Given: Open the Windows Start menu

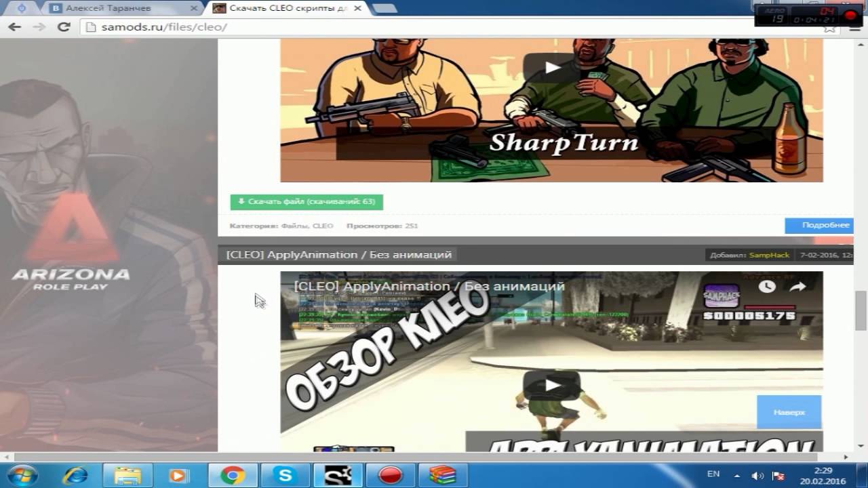Looking at the screenshot, I should coord(22,475).
